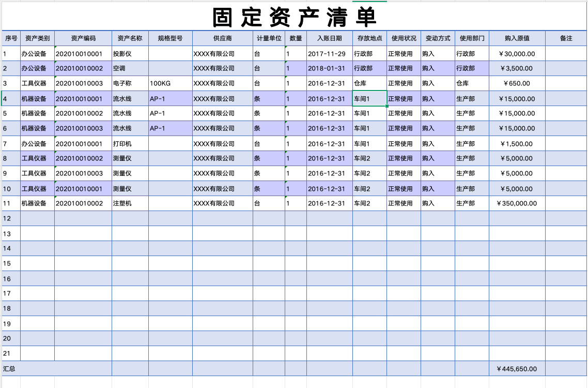Viewport: 588px width, 388px height.
Task: Select the date cell 2018-01-31
Action: 330,68
